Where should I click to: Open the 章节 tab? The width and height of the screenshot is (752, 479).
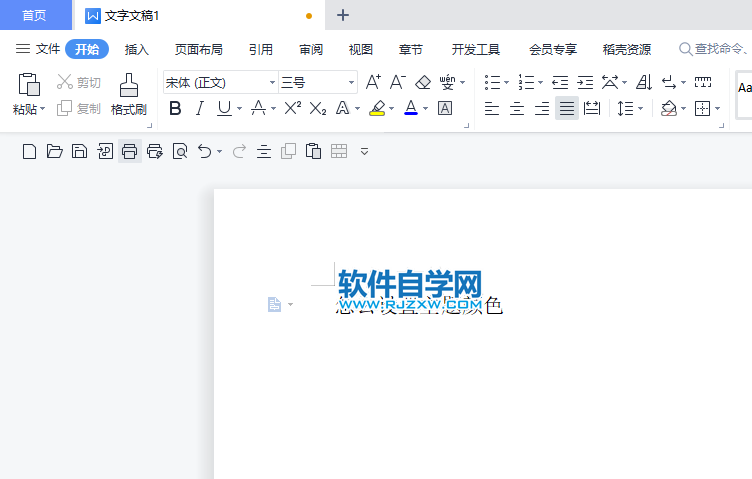411,49
